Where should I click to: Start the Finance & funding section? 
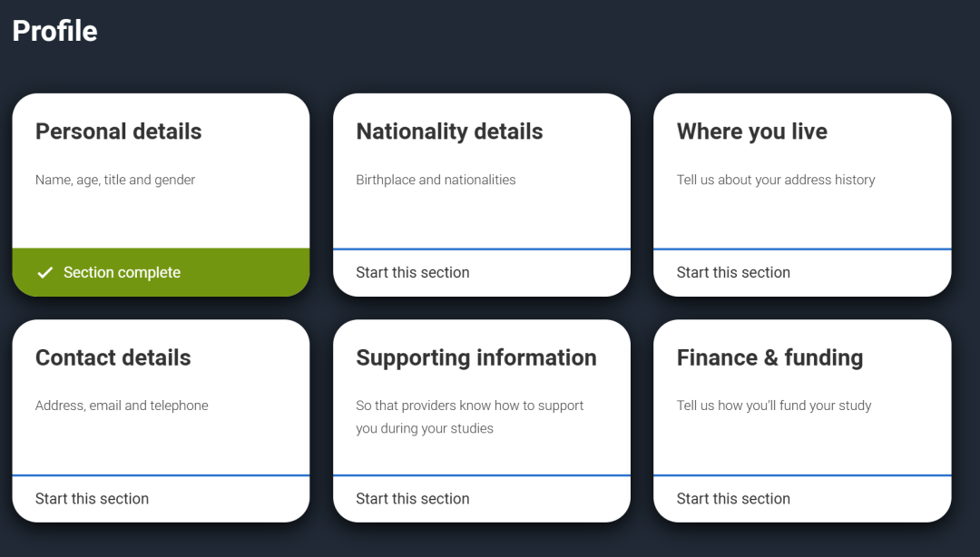733,498
